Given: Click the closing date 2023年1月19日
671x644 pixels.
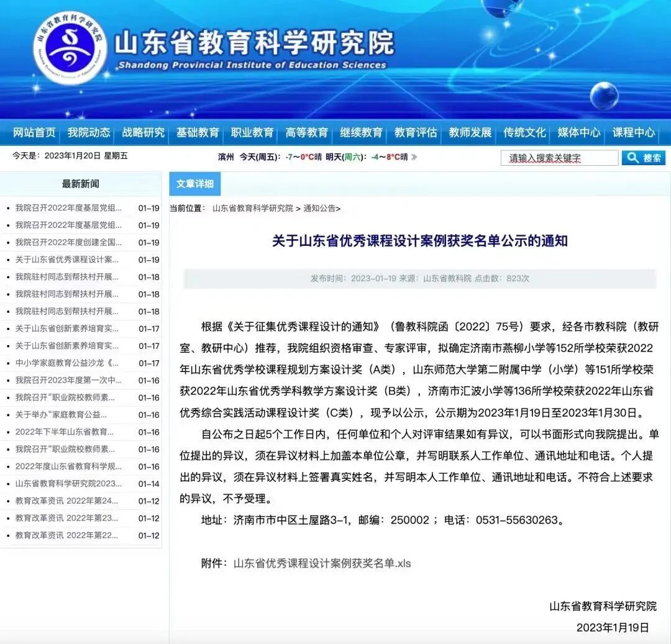Looking at the screenshot, I should [x=613, y=627].
